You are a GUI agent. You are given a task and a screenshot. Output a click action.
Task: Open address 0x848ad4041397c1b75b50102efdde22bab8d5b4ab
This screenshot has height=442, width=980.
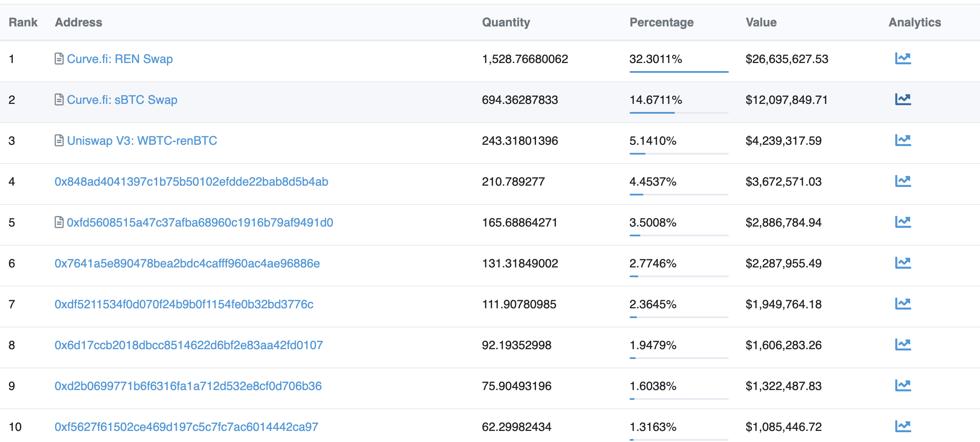191,181
